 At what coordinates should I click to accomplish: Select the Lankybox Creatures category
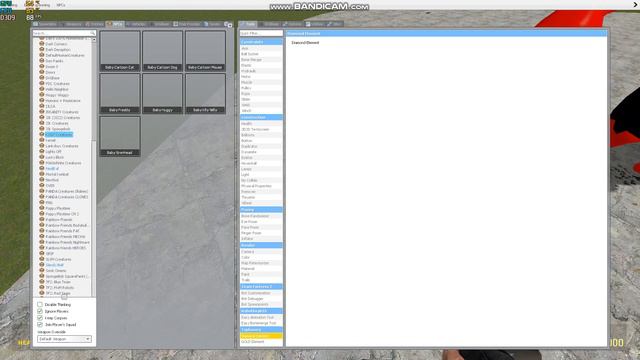coord(62,146)
